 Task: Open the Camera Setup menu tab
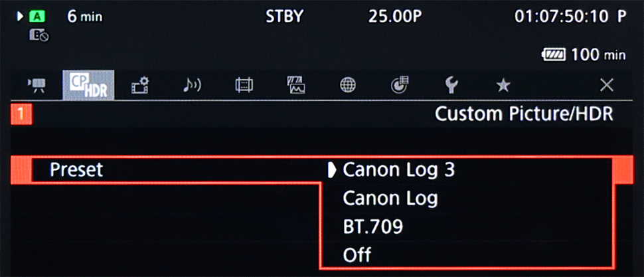[37, 85]
